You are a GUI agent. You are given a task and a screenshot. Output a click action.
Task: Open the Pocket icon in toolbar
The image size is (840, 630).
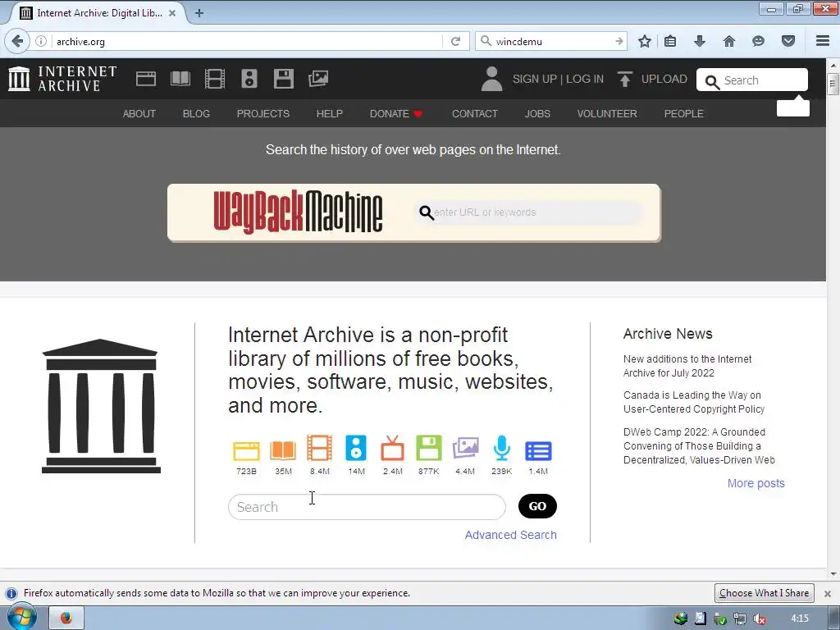pyautogui.click(x=788, y=41)
